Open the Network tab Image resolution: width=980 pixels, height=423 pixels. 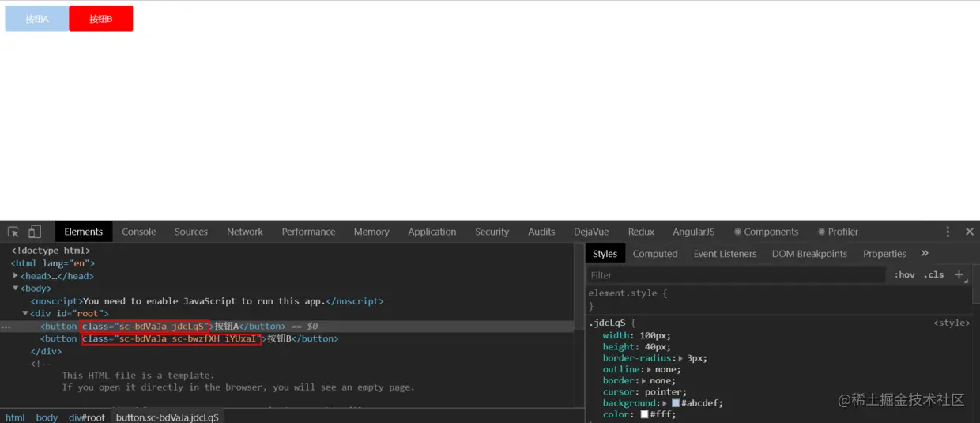(245, 232)
